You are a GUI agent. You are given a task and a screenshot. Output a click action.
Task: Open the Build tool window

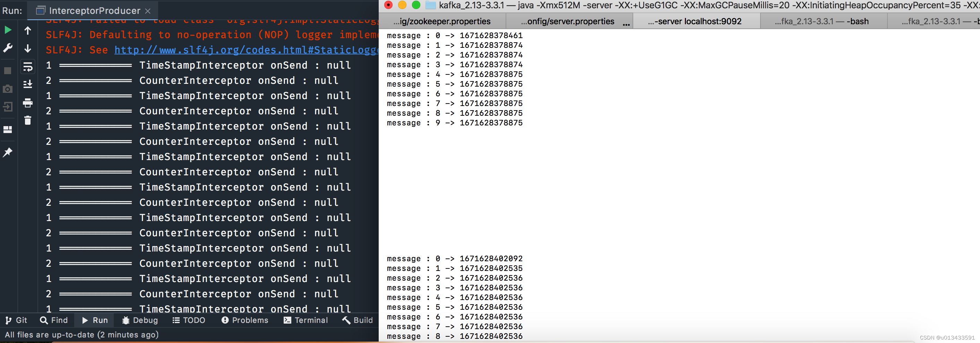(x=357, y=320)
